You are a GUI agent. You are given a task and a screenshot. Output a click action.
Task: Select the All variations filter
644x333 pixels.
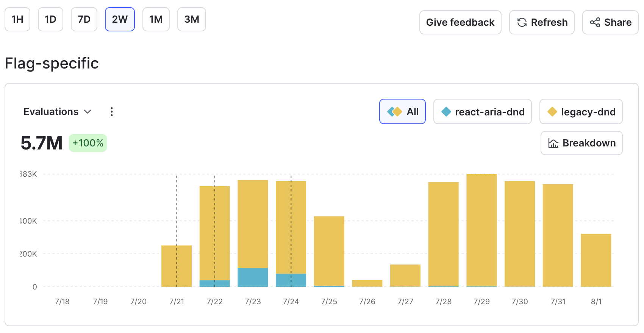point(402,112)
